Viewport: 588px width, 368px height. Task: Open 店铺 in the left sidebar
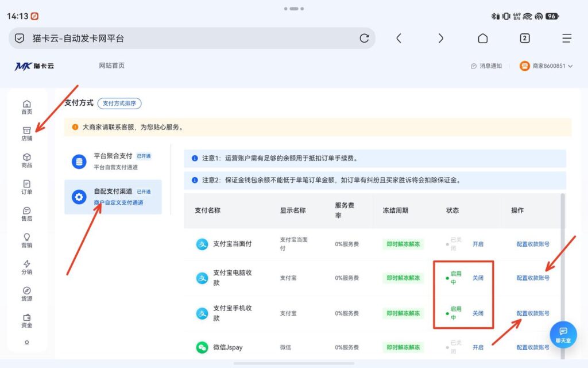[x=26, y=133]
